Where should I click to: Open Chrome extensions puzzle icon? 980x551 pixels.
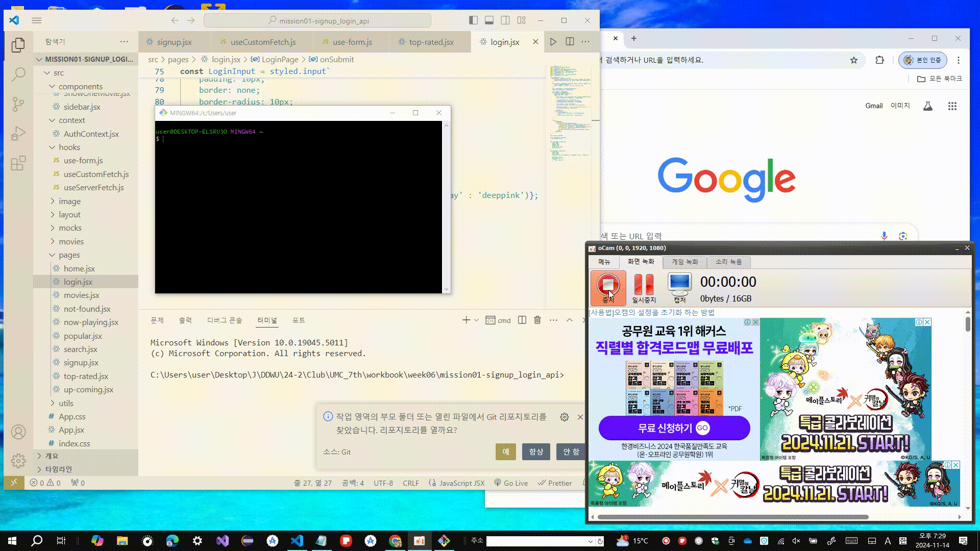click(879, 60)
